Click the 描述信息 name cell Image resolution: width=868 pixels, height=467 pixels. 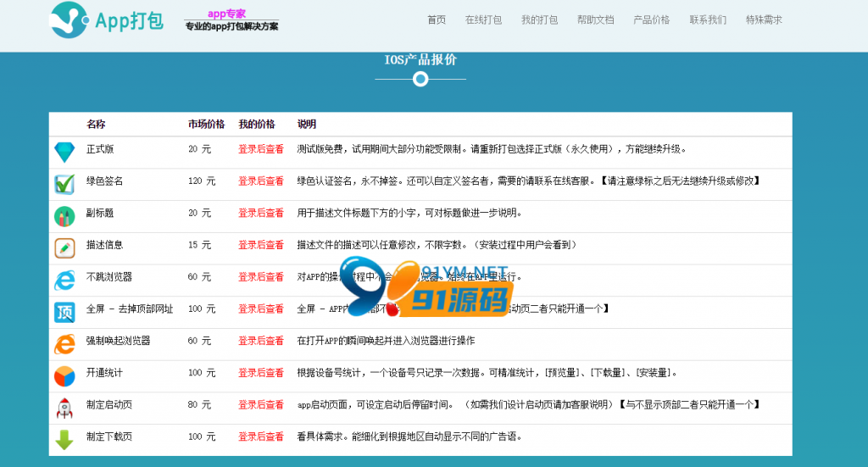[104, 245]
